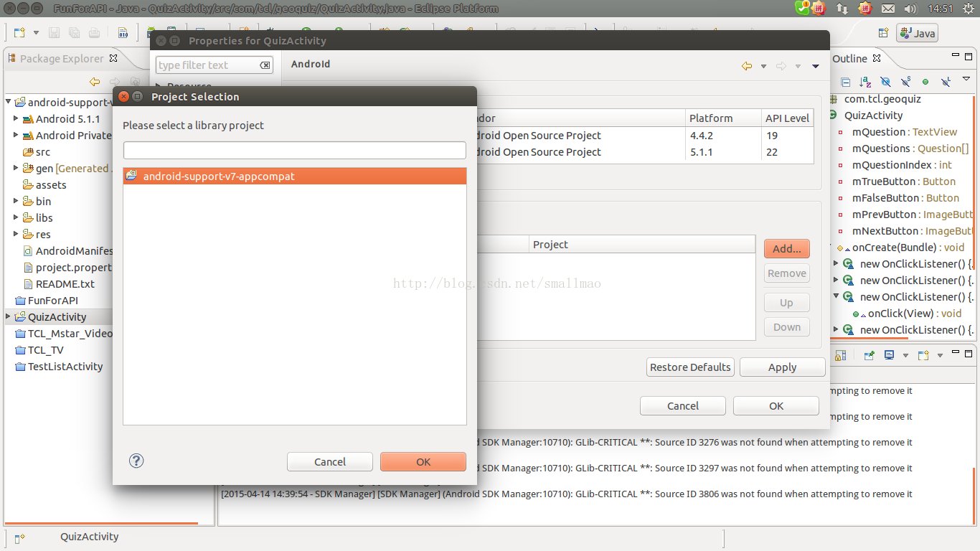Image resolution: width=980 pixels, height=551 pixels.
Task: Toggle Hide Fields in Outline
Action: pos(885,82)
